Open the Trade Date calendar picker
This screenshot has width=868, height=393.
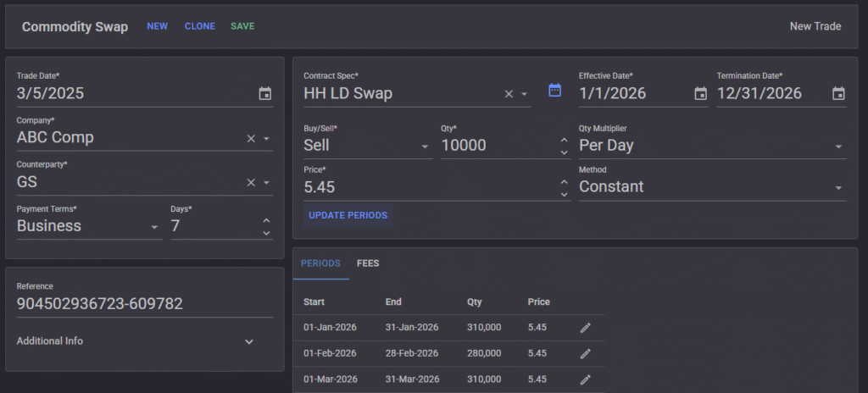point(264,94)
